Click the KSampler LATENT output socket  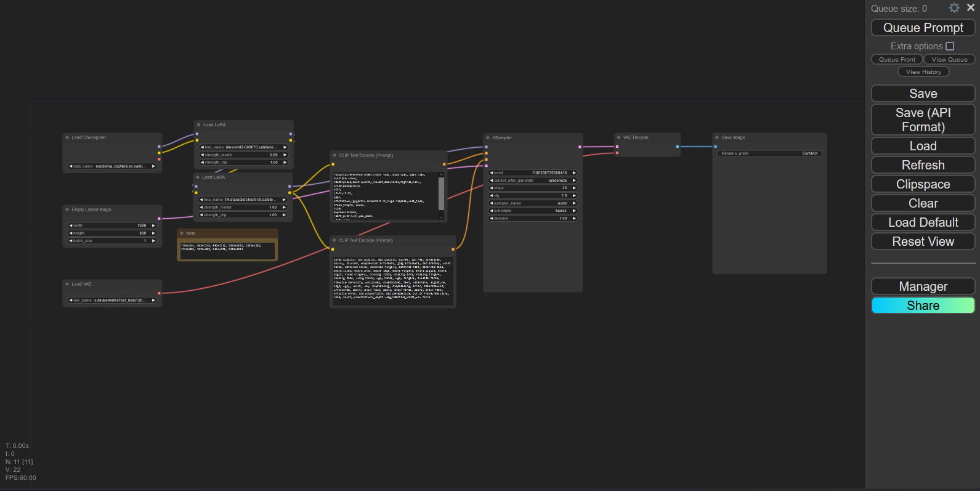click(x=580, y=147)
